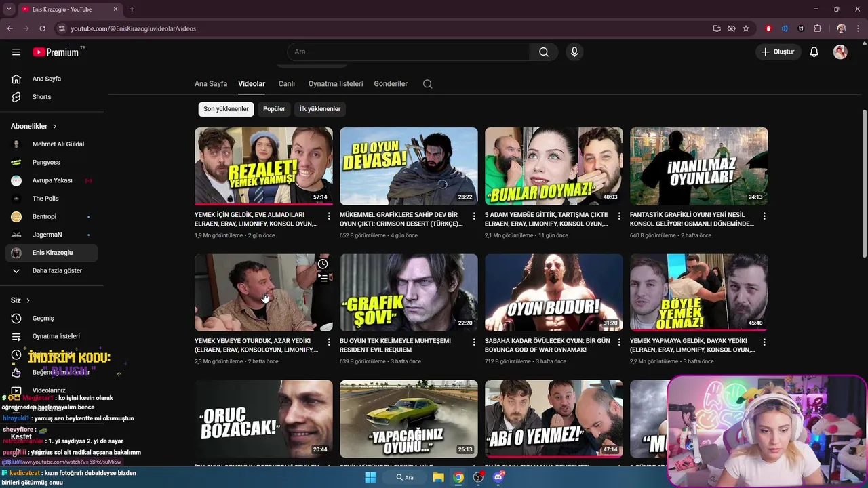Reload the page
The height and width of the screenshot is (488, 868).
click(42, 28)
